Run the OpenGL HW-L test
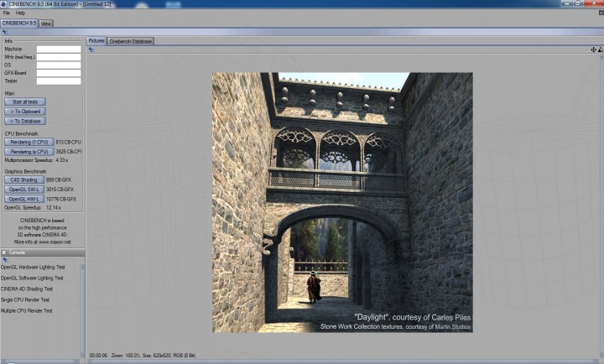Viewport: 604px width, 364px height. pyautogui.click(x=23, y=199)
